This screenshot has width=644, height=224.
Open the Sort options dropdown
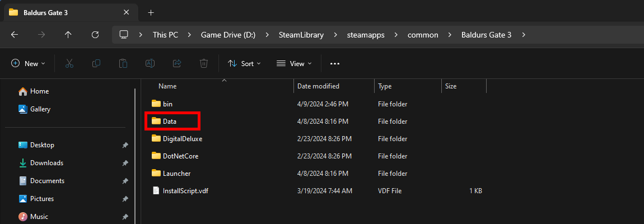[244, 64]
